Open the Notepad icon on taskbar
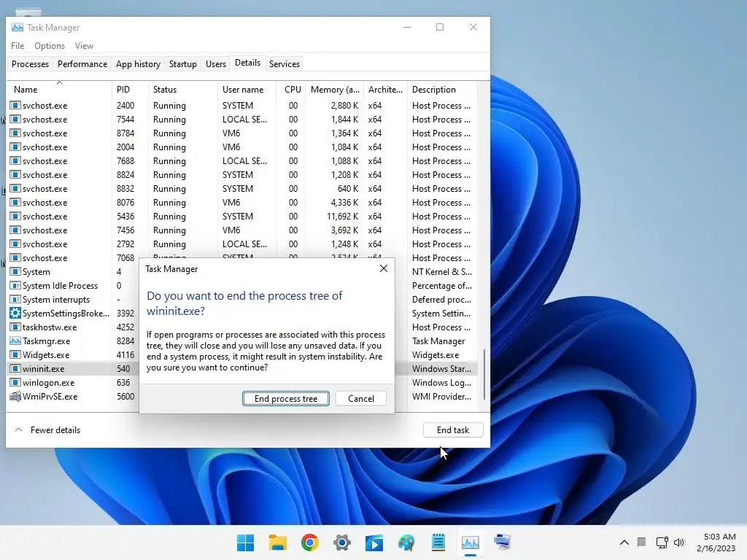This screenshot has width=747, height=560. [438, 542]
